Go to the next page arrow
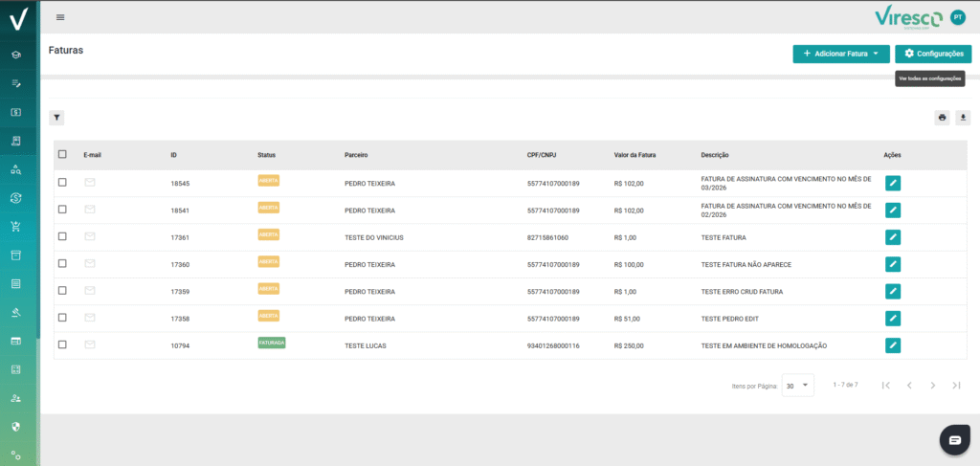Viewport: 980px width, 466px height. click(x=932, y=385)
